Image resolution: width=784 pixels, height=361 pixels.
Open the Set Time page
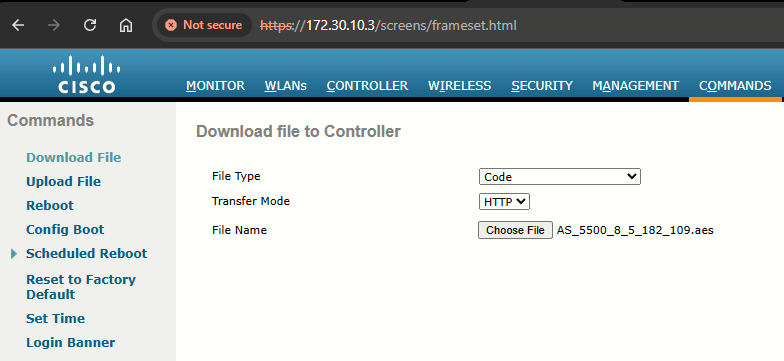tap(56, 318)
